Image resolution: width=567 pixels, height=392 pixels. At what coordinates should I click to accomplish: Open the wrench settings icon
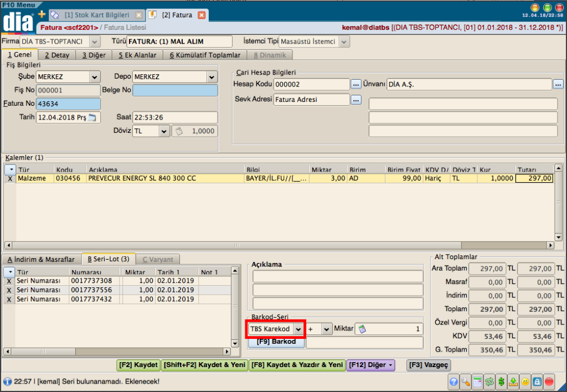click(x=465, y=381)
